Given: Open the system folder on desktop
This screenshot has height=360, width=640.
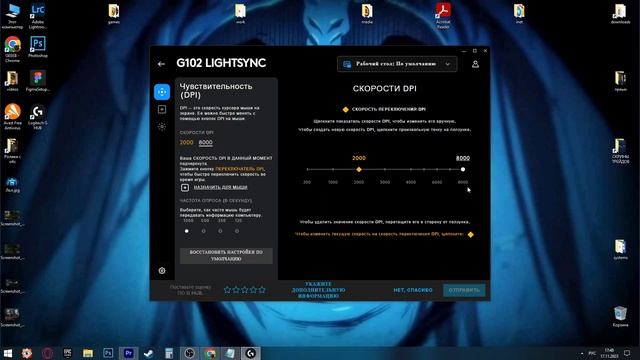Looking at the screenshot, I should click(620, 249).
